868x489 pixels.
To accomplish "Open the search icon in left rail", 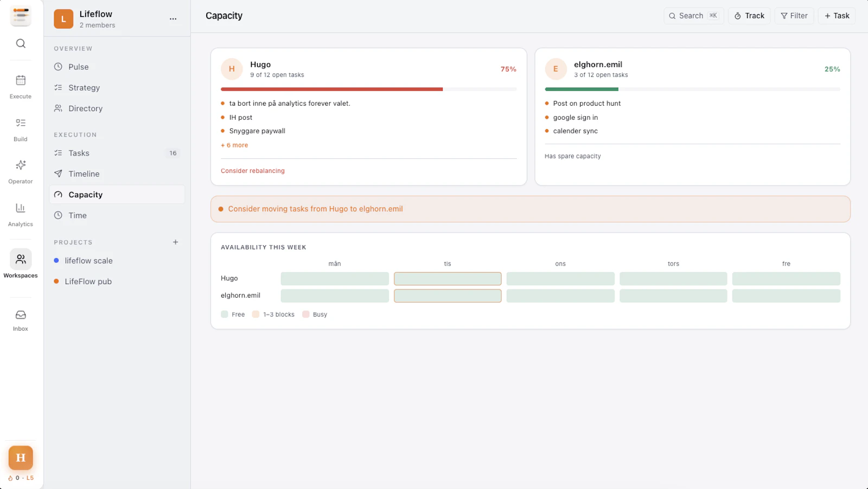I will (21, 43).
